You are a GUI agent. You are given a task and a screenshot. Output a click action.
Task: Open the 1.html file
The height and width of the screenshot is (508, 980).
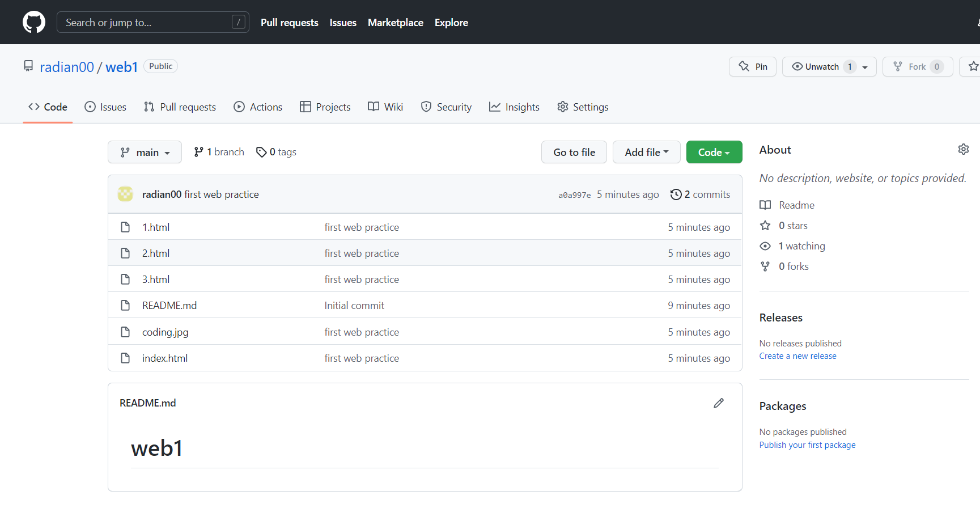(x=156, y=227)
